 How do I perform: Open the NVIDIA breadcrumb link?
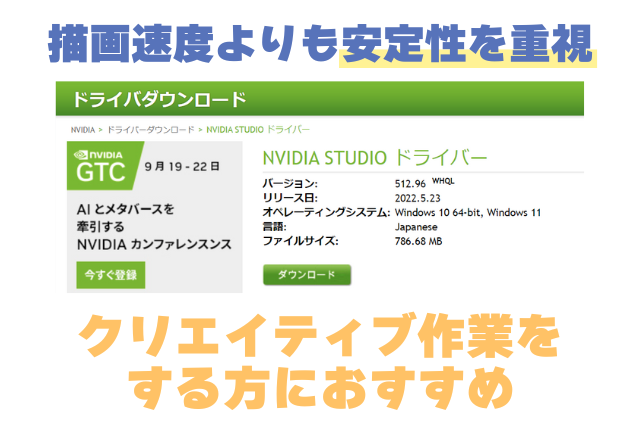pos(82,130)
